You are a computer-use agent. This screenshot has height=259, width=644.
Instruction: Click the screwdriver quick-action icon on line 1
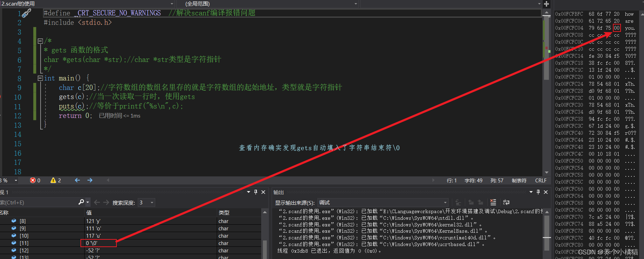click(27, 13)
